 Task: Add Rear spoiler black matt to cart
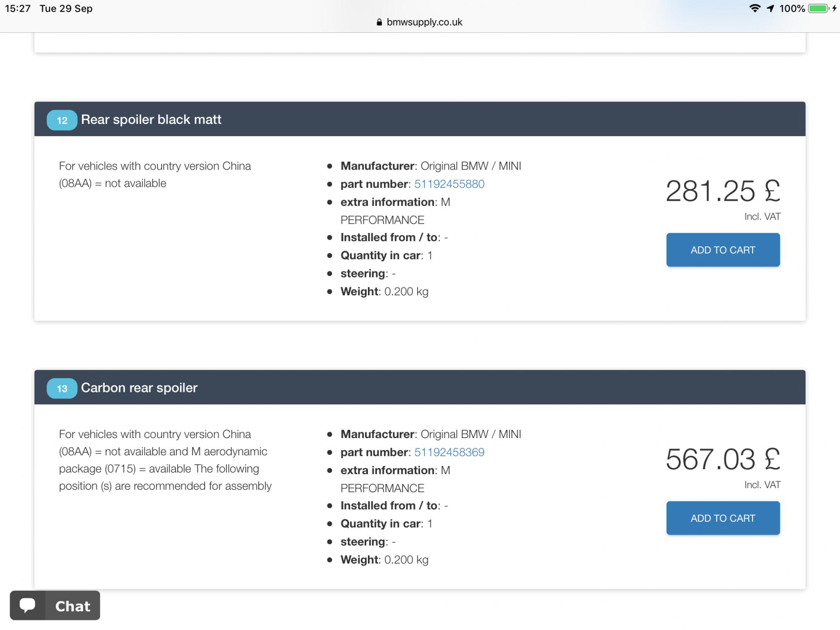coord(723,250)
